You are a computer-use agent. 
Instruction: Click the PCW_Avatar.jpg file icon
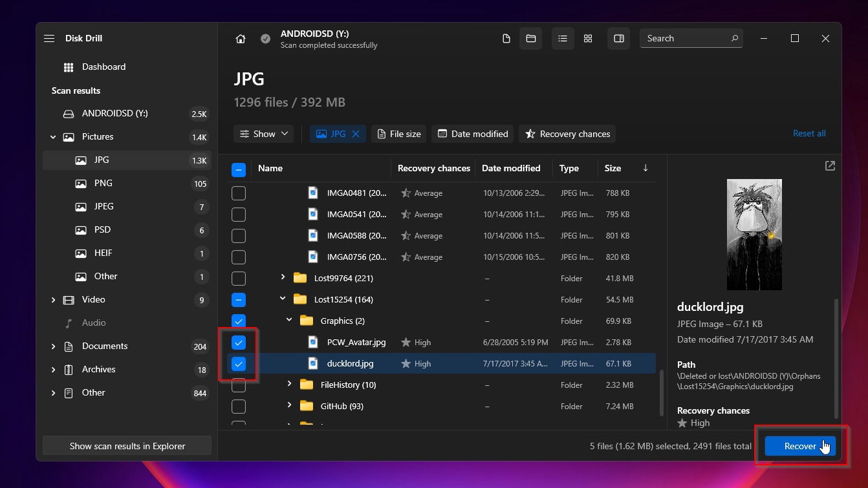tap(313, 342)
